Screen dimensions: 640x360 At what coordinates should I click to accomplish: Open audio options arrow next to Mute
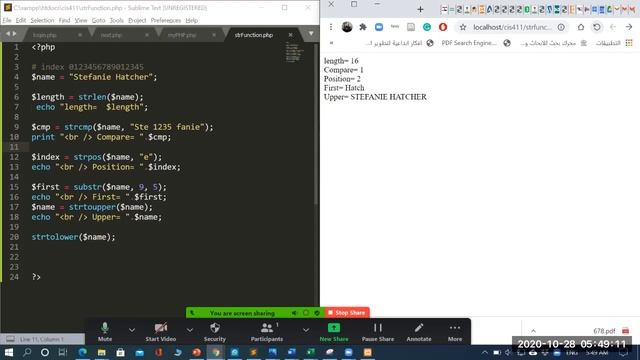pos(132,330)
